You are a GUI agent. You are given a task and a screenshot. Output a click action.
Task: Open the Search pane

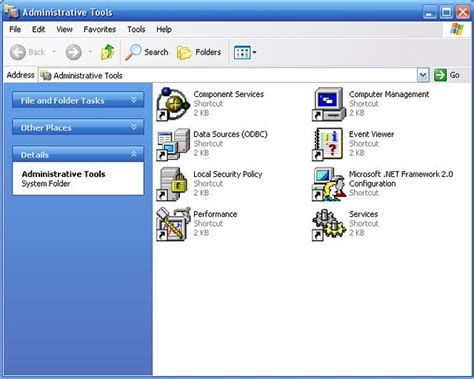(147, 52)
